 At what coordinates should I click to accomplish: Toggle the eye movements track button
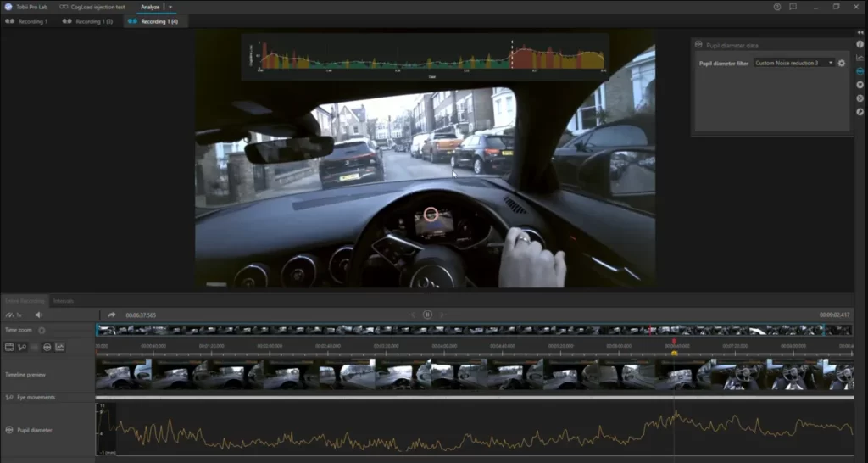click(x=22, y=347)
